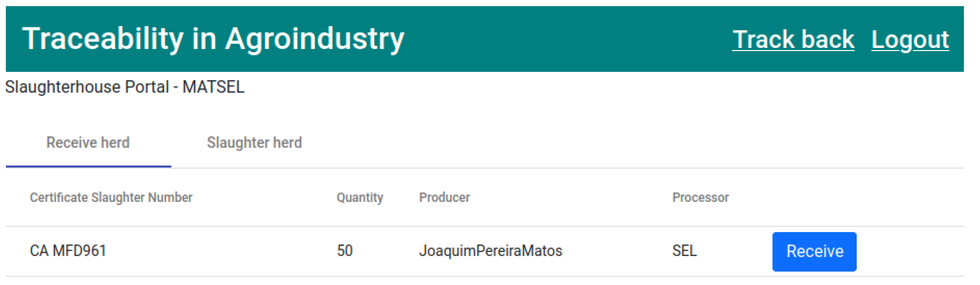Viewport: 980px width, 285px height.
Task: Select producer JoaquimPereiraMatos cell
Action: (x=490, y=251)
